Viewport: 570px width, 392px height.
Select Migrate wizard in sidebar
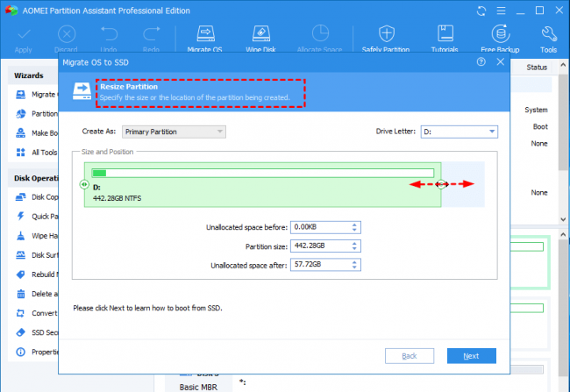[37, 95]
